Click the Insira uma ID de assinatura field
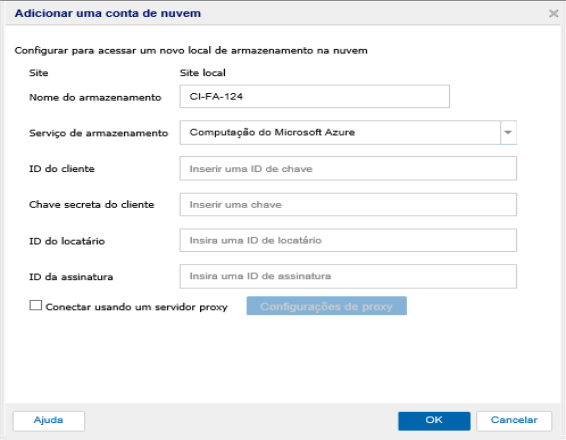Screen dimensions: 566x440 (x=348, y=276)
